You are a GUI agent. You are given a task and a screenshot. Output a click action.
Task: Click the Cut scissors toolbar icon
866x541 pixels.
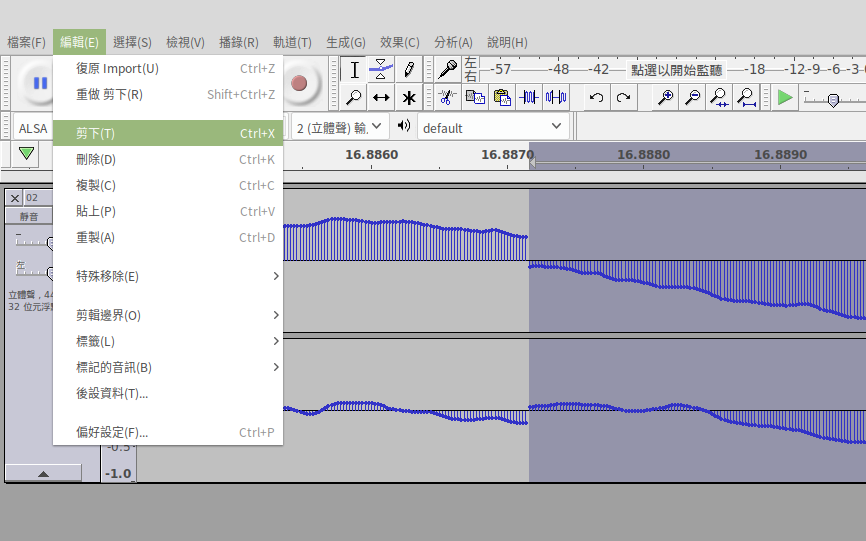pos(447,98)
